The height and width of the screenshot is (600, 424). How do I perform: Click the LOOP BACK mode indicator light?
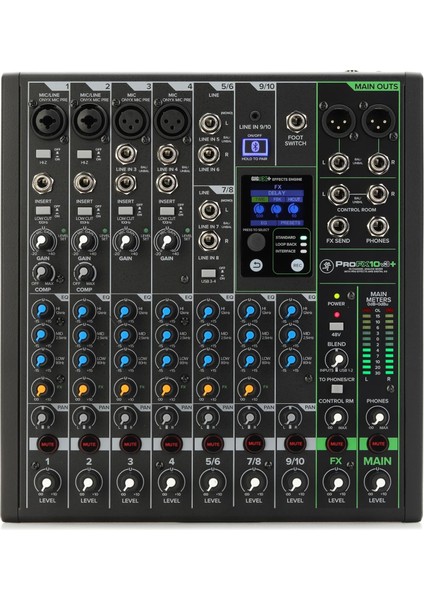point(303,245)
